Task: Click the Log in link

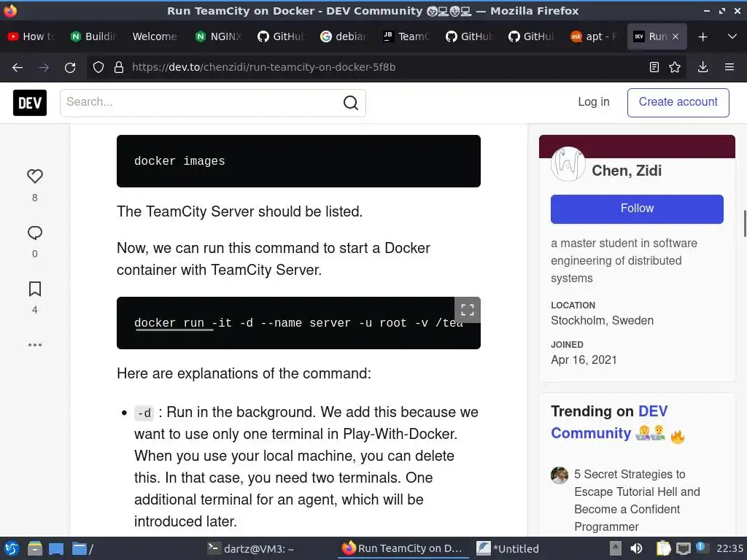Action: pos(594,102)
